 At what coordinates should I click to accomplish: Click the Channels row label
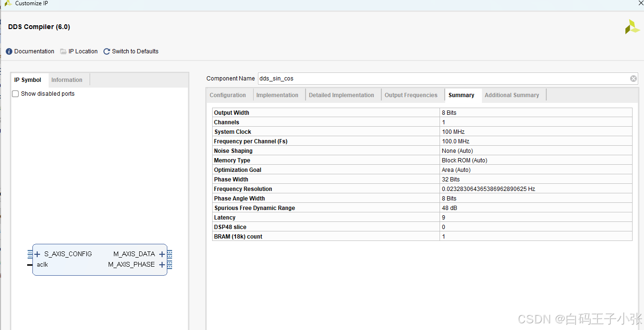pos(226,122)
